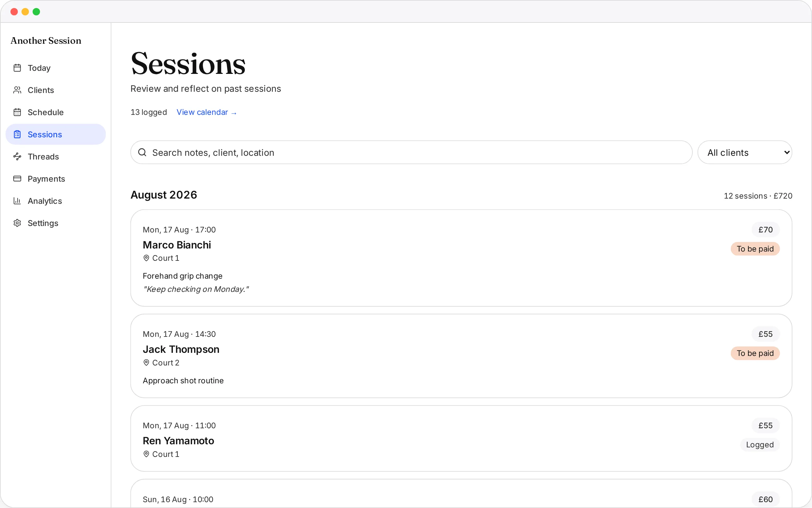Click the Sessions page heading
This screenshot has width=812, height=508.
(188, 64)
